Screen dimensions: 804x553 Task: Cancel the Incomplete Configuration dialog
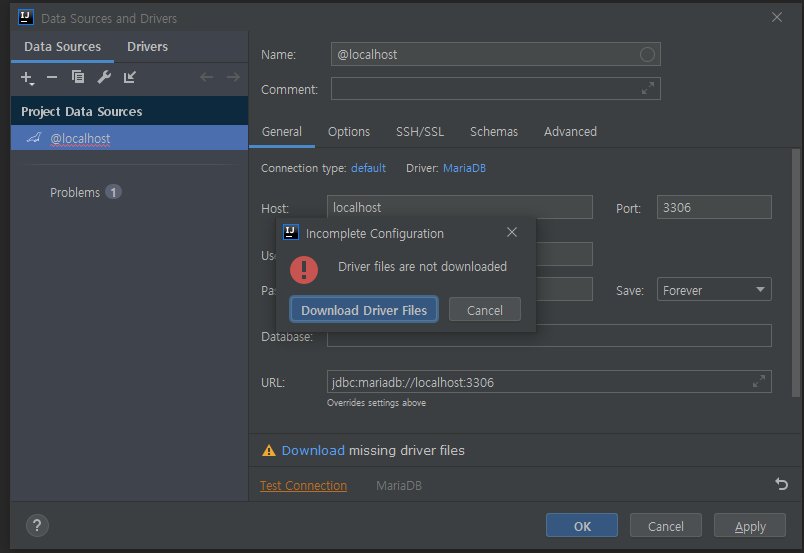(485, 310)
